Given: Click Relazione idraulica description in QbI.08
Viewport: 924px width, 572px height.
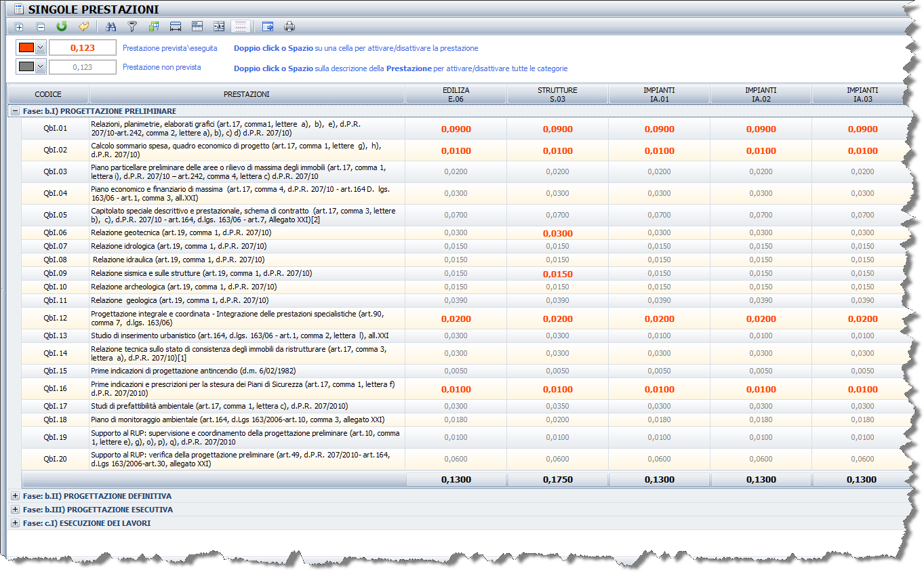Looking at the screenshot, I should pos(178,260).
